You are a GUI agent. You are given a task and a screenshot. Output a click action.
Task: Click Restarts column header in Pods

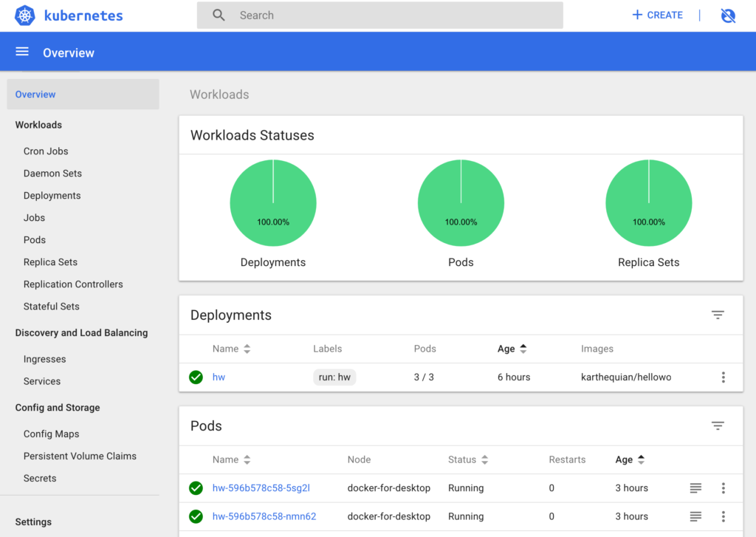pos(567,459)
